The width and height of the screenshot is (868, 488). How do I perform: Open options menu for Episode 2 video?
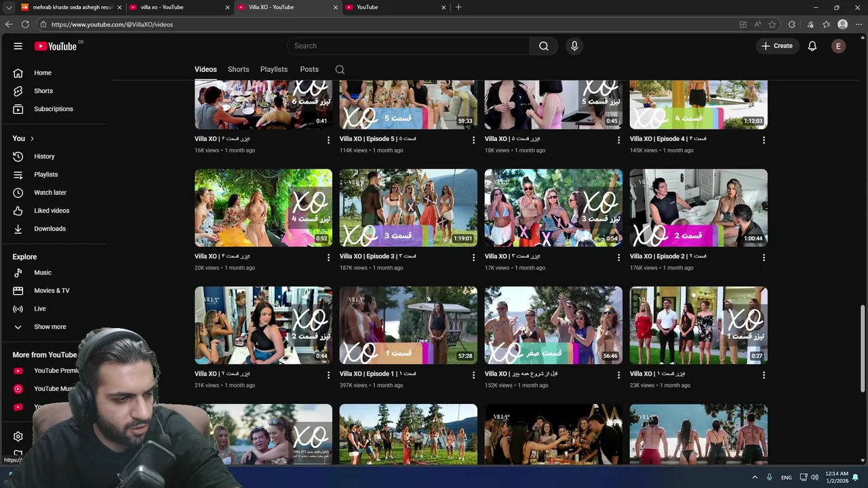point(764,258)
